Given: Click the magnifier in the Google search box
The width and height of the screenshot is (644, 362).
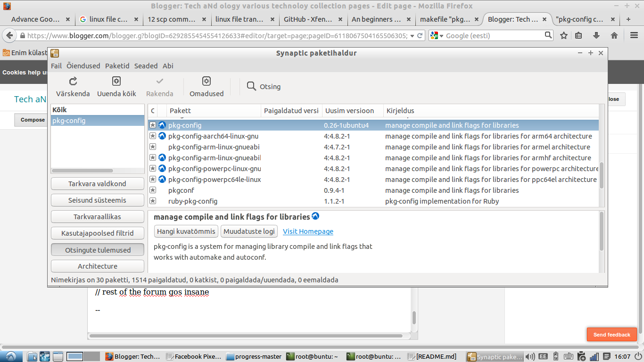Looking at the screenshot, I should tap(548, 35).
